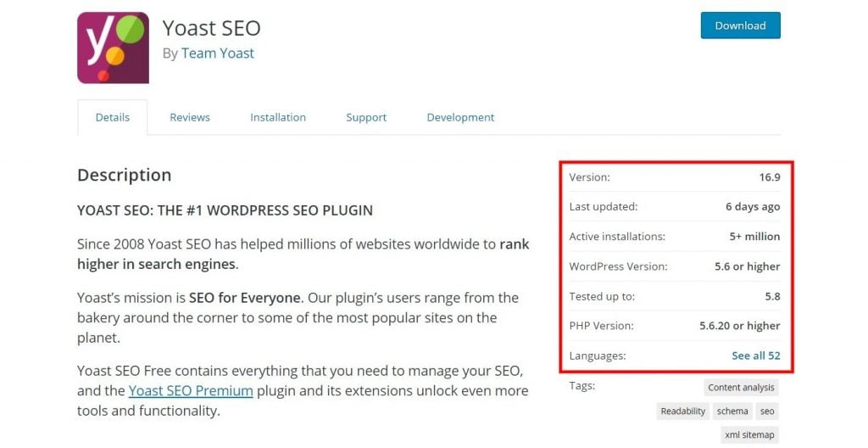The height and width of the screenshot is (448, 868).
Task: Go to the Support tab
Action: (366, 117)
